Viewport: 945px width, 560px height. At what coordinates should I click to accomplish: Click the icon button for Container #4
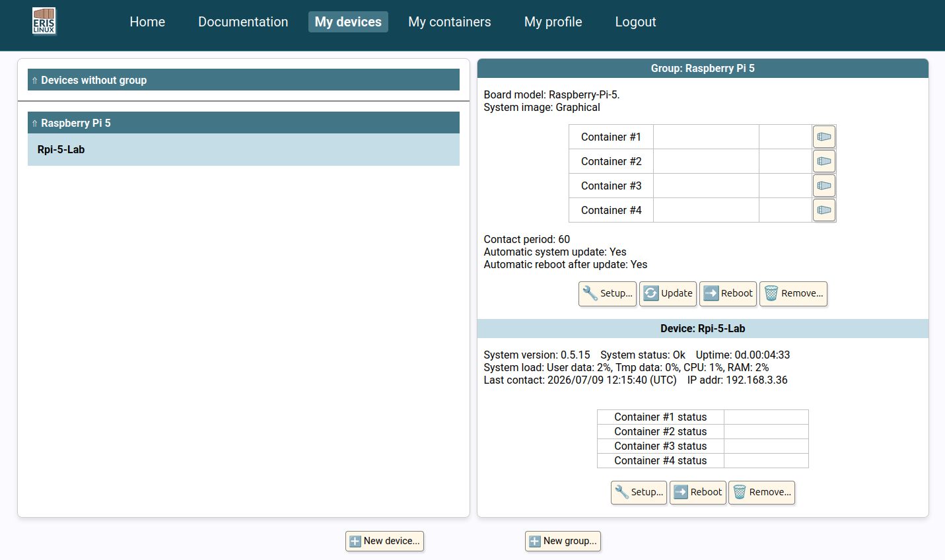coord(823,210)
